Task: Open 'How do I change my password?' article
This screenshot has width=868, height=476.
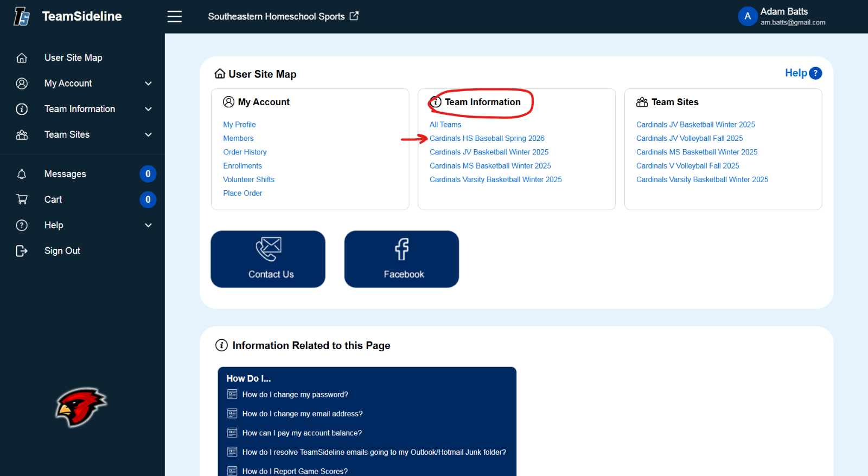Action: (295, 395)
